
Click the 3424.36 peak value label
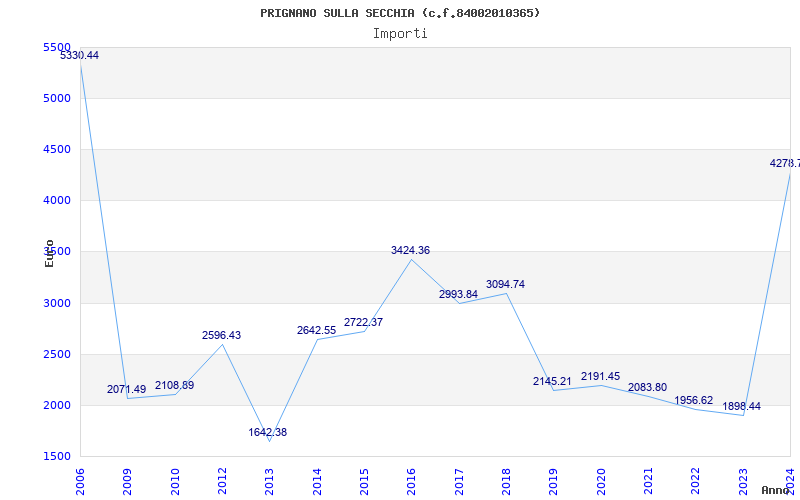[x=410, y=250]
